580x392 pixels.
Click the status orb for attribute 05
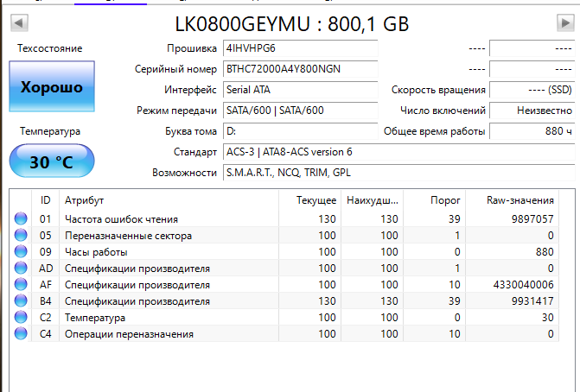tap(21, 236)
